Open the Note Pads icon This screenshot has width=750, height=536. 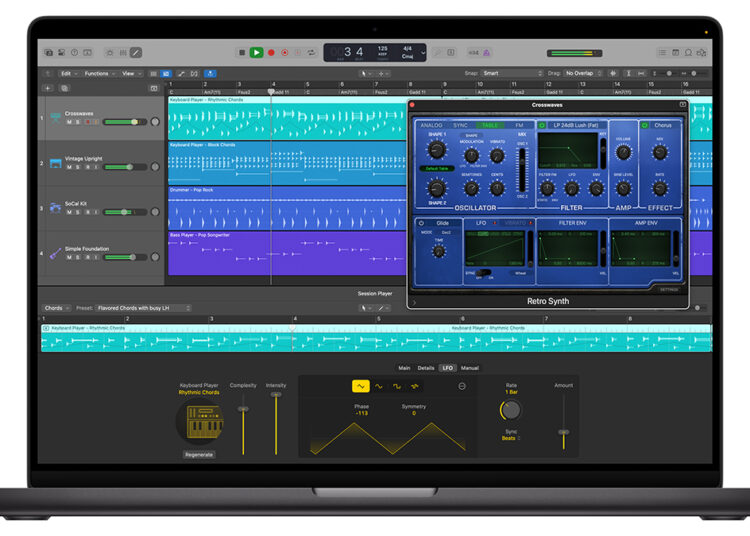tap(675, 53)
